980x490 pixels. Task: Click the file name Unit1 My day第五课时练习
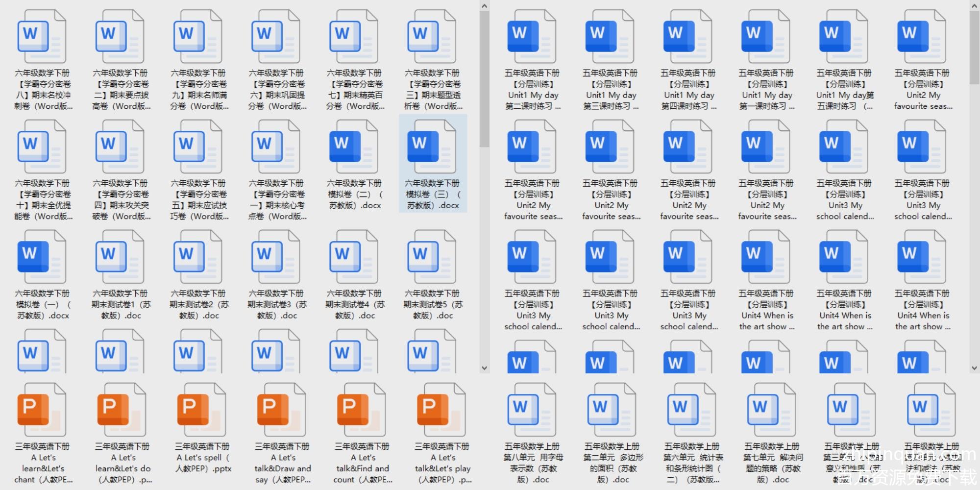(845, 90)
